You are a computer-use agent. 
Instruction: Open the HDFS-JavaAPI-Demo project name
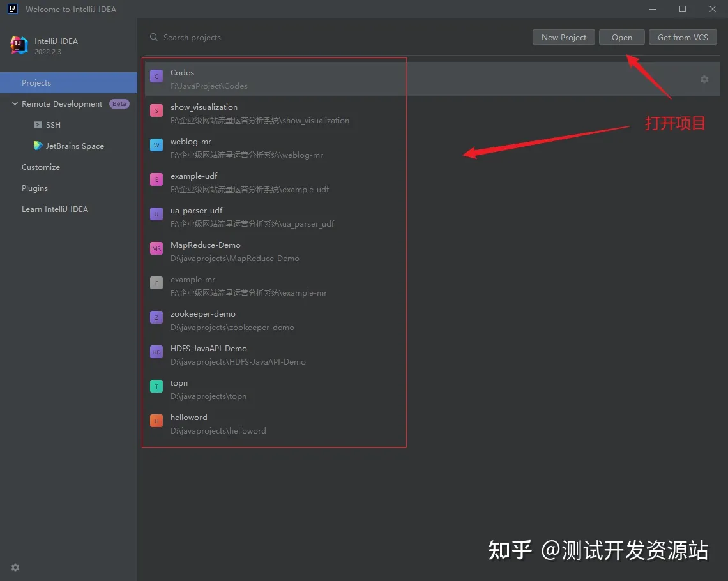[208, 348]
